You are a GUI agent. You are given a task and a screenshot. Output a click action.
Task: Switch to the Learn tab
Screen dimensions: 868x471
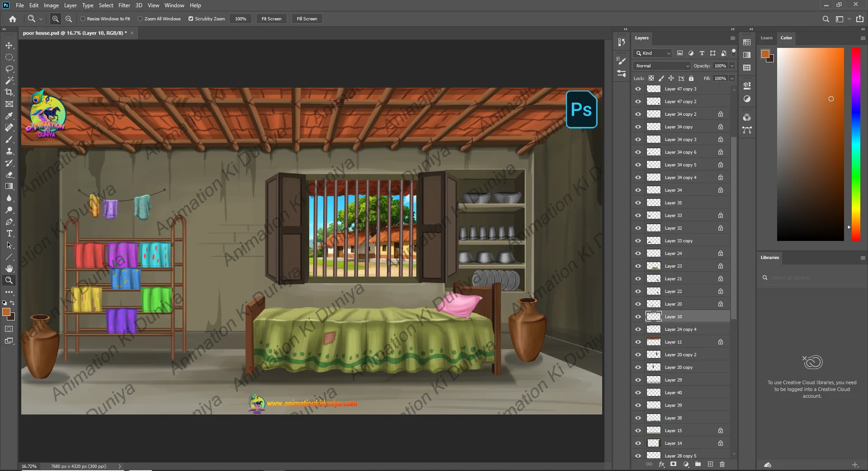click(x=766, y=38)
